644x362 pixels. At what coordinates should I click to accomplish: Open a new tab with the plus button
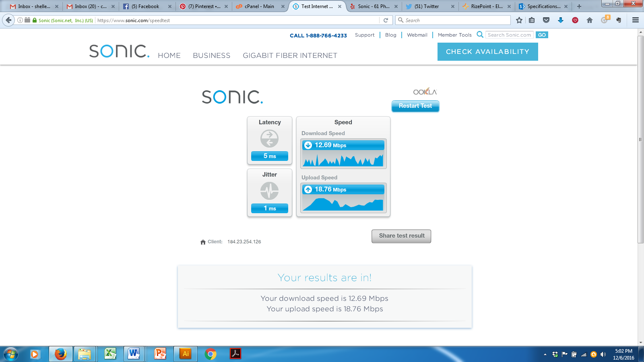(x=579, y=6)
